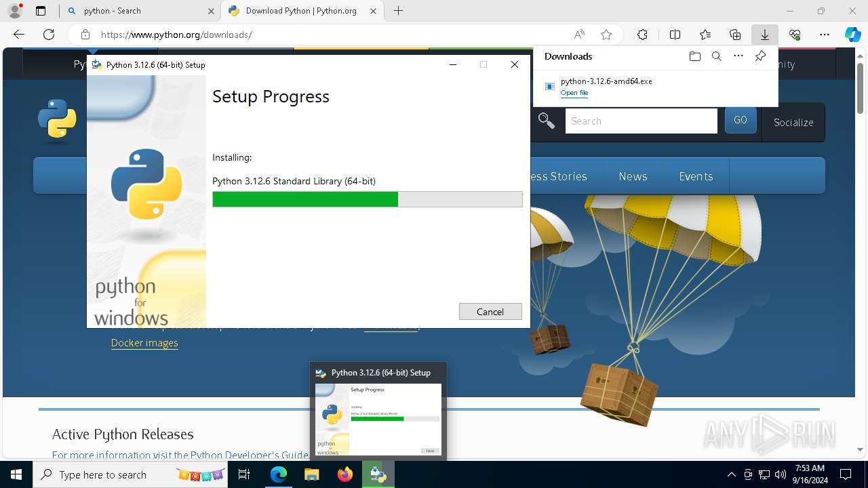868x488 pixels.
Task: Refresh the python.org page
Action: coord(49,35)
